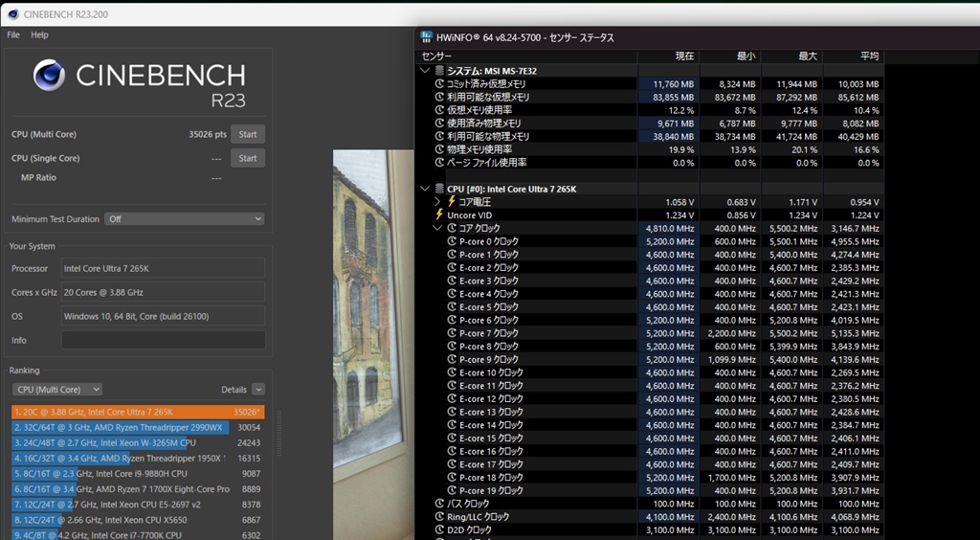Click the 現在 column header
This screenshot has height=540, width=980.
(x=668, y=56)
